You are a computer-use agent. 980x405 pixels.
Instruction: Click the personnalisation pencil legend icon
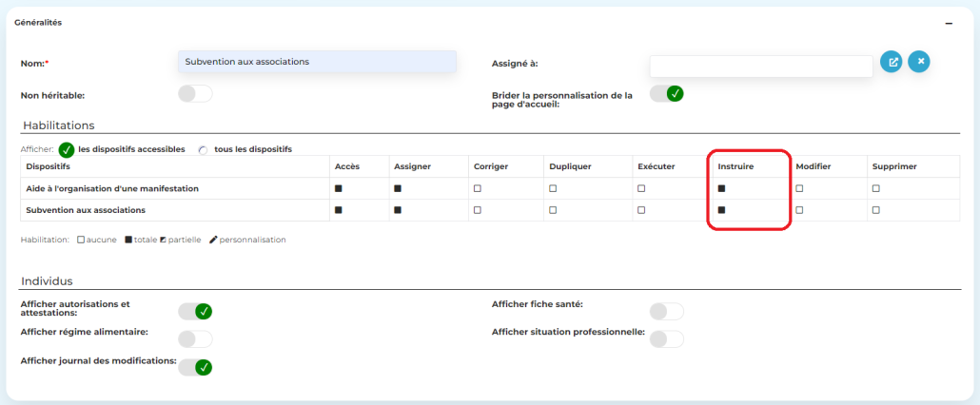tap(213, 240)
